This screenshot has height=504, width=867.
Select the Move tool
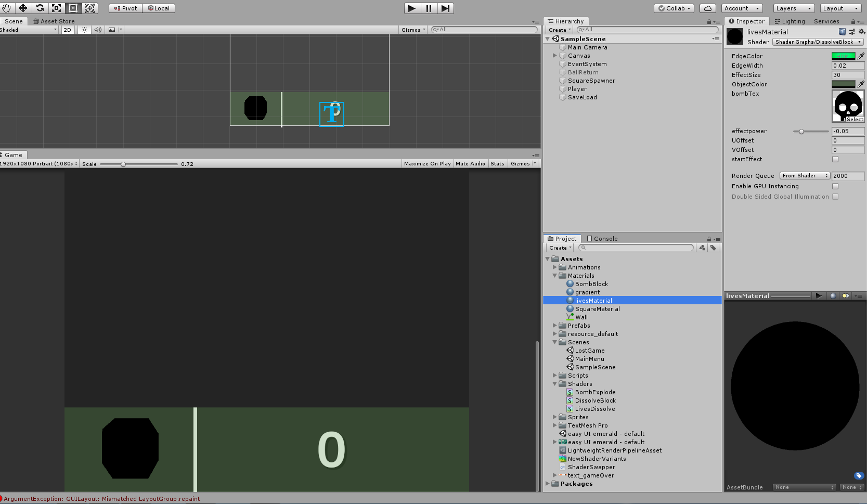coord(23,8)
